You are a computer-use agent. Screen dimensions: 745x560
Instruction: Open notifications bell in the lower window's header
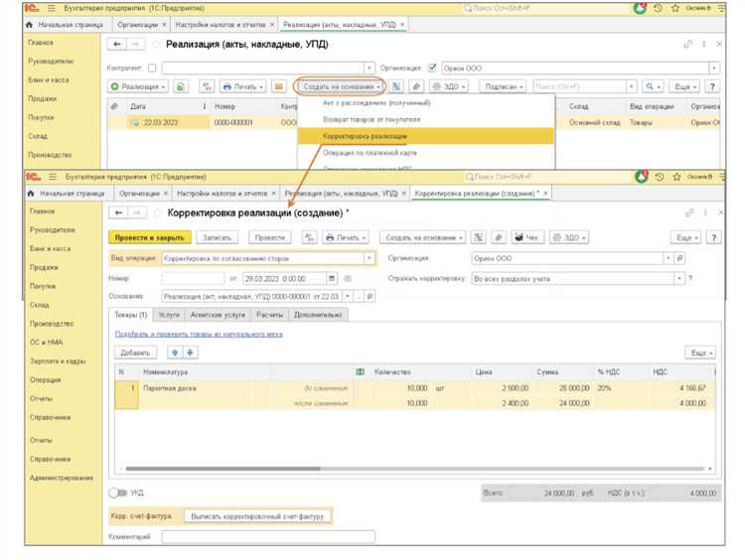pos(642,176)
